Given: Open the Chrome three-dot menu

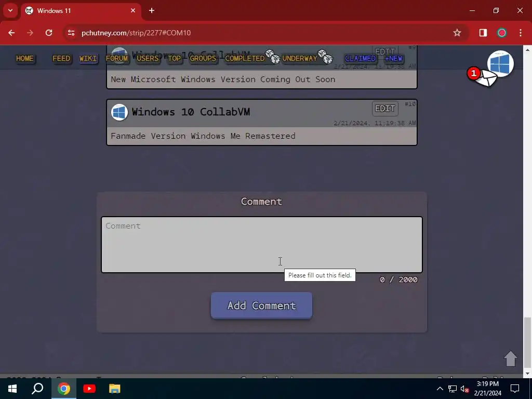Looking at the screenshot, I should pyautogui.click(x=521, y=33).
